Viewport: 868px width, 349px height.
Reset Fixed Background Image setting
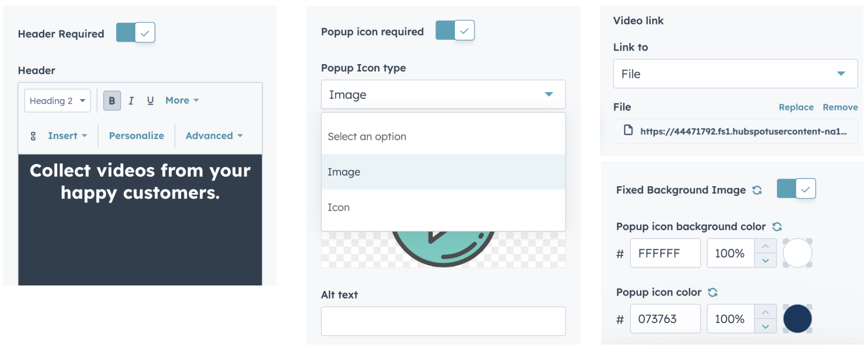tap(757, 190)
